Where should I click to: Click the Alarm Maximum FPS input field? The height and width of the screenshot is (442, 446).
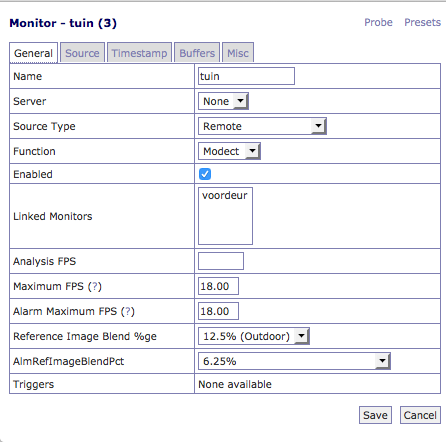218,311
